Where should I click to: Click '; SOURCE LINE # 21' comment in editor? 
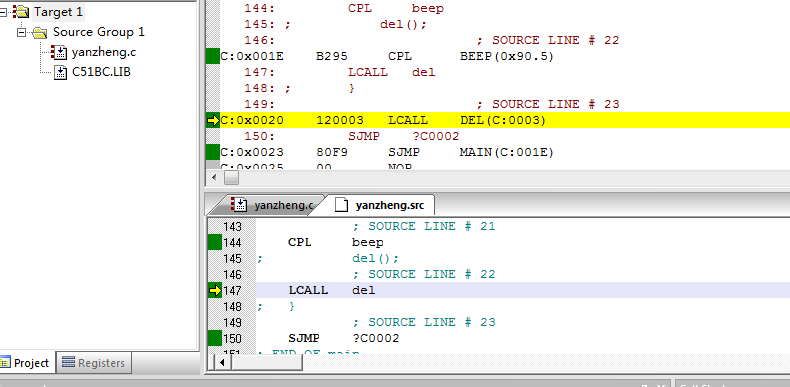424,226
